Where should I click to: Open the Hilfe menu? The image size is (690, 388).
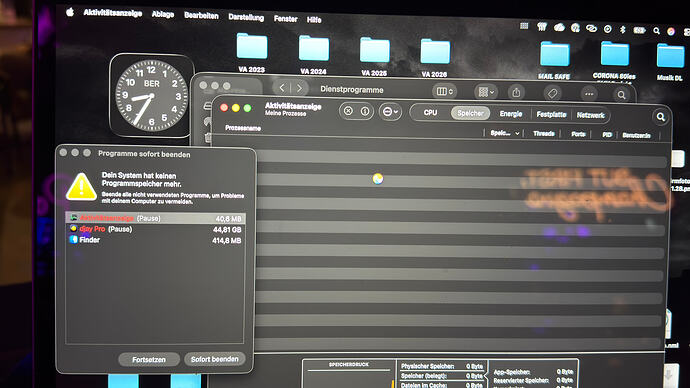tap(314, 20)
